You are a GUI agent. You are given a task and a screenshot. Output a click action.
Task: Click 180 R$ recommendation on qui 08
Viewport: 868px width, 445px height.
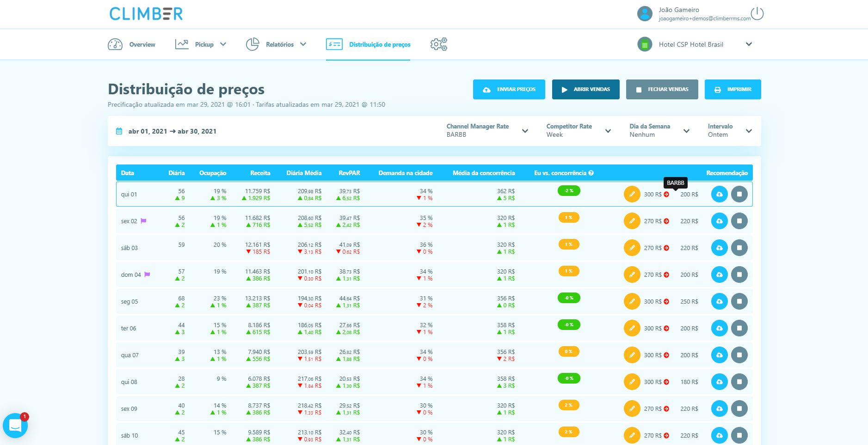tap(689, 382)
